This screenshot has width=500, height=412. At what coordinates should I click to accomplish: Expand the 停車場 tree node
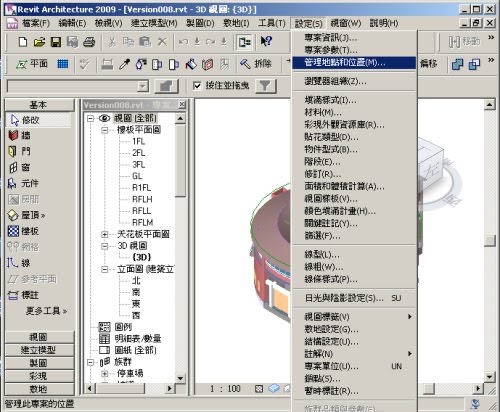pos(104,373)
